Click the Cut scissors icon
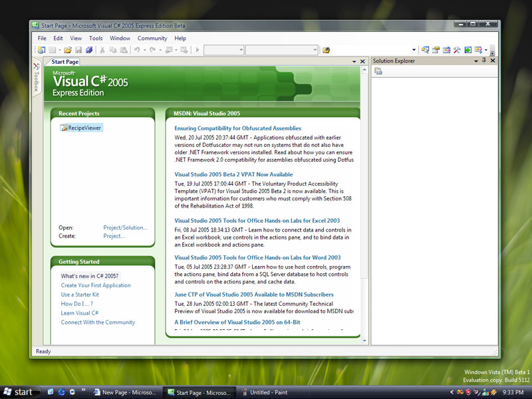 (102, 51)
